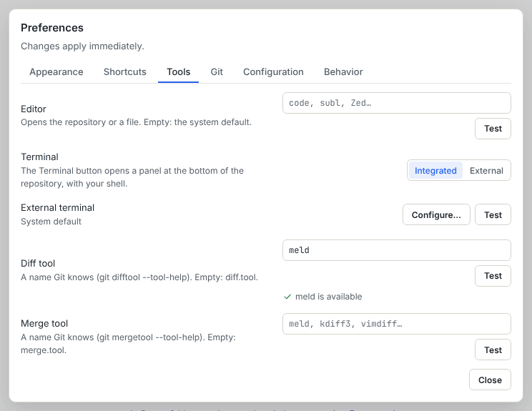Screen dimensions: 532x411
Task: Choose the External terminal option
Action: 486,171
